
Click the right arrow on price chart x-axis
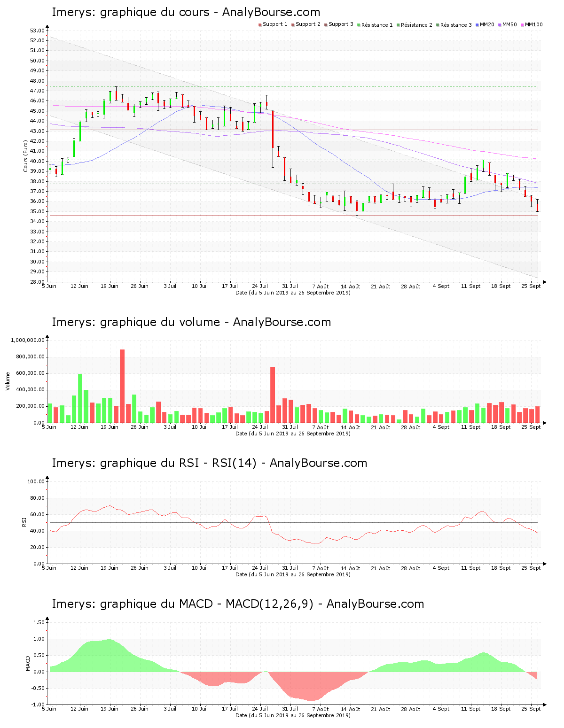[544, 282]
